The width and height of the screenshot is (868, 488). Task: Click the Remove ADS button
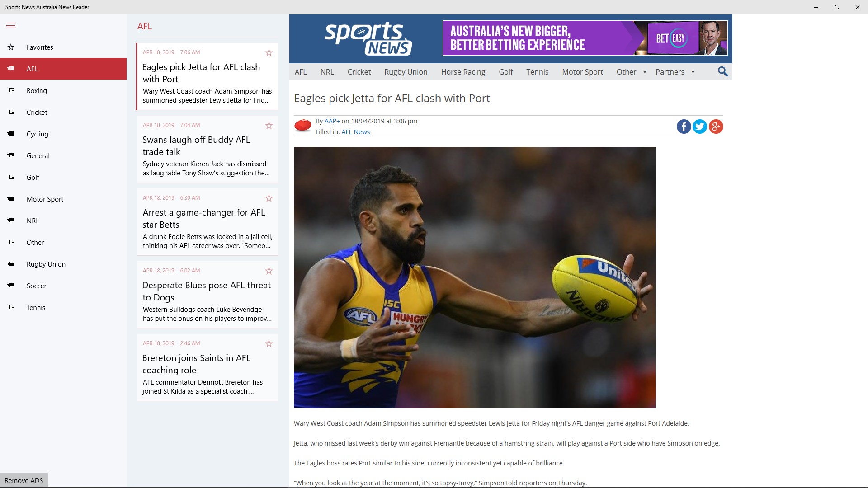(x=24, y=480)
